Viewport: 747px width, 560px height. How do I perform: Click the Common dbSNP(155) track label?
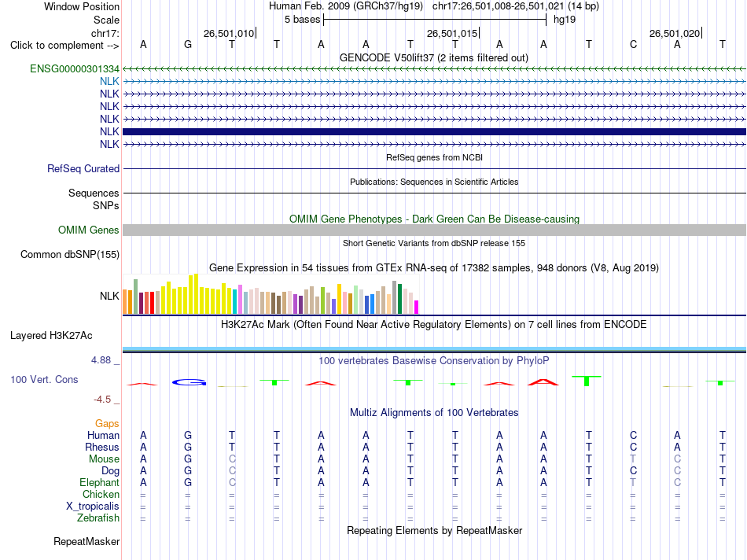click(70, 255)
